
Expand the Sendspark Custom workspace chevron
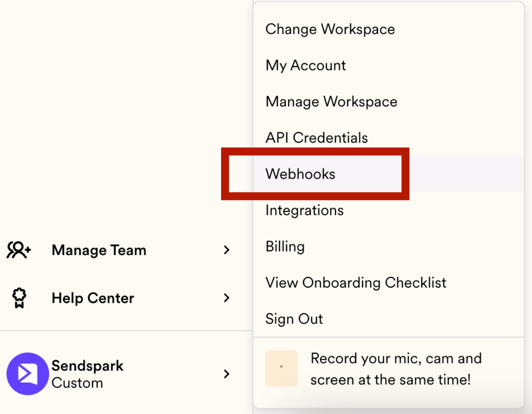[x=227, y=374]
